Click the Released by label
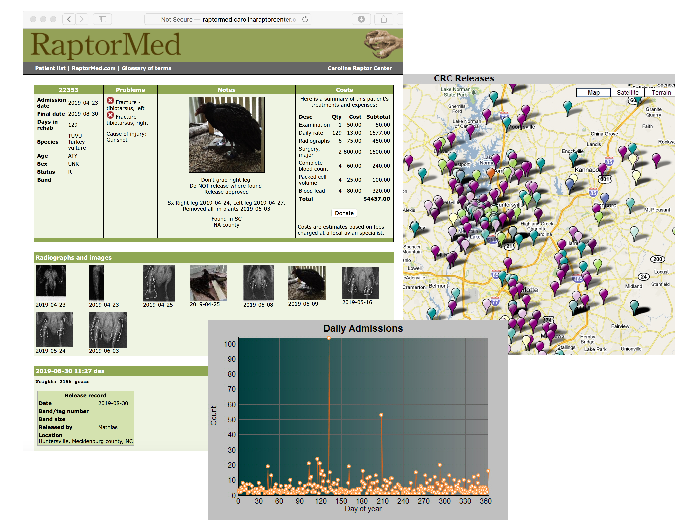The image size is (684, 524). pyautogui.click(x=55, y=427)
